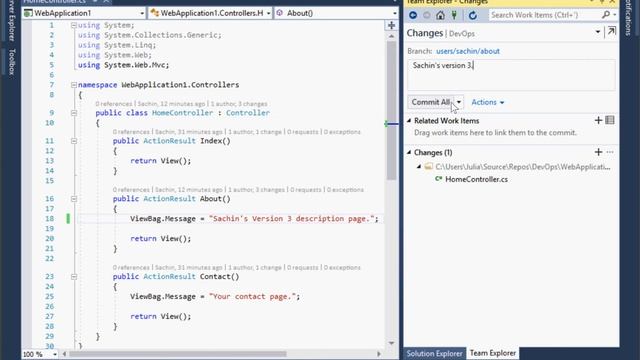Collapse the using directives region
640x360 pixels.
pos(74,25)
